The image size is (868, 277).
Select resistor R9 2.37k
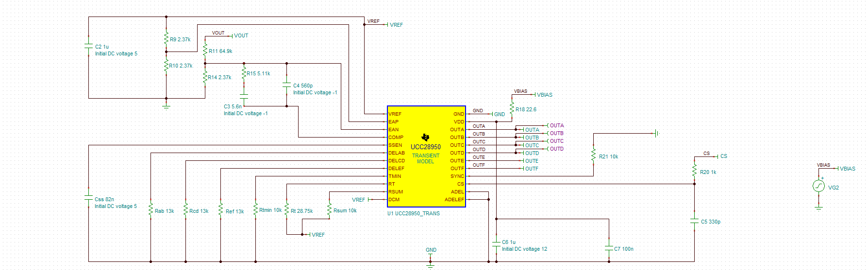(x=166, y=39)
